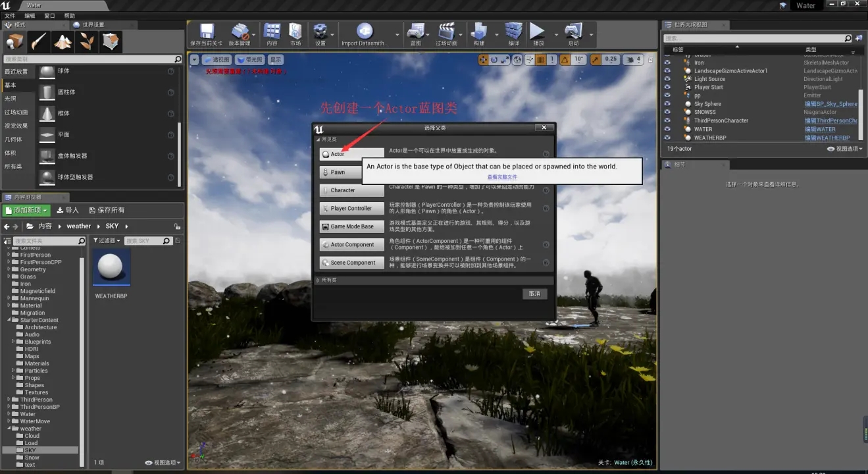The height and width of the screenshot is (474, 868).
Task: Select the WEATHERBP asset thumbnail
Action: click(112, 268)
